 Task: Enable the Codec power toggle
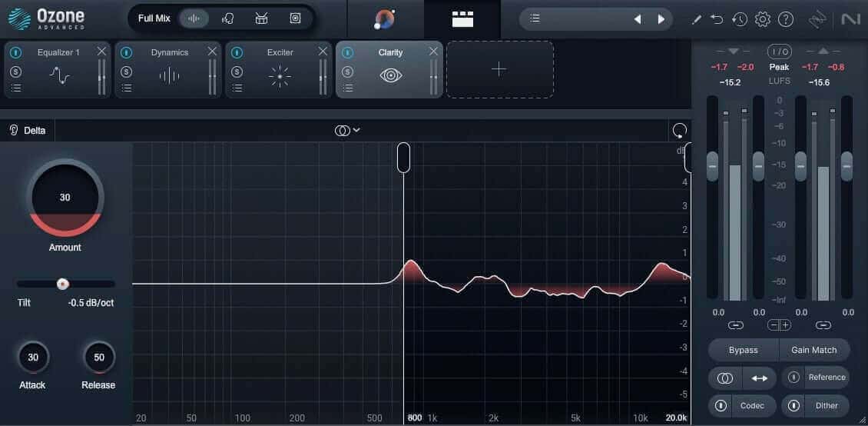tap(721, 406)
